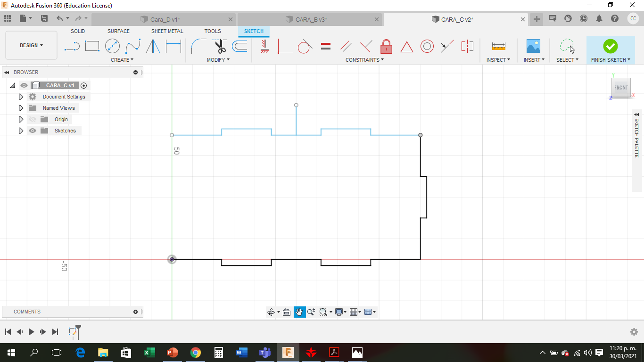This screenshot has height=362, width=644.
Task: Expand the Named Views node
Action: click(x=21, y=108)
